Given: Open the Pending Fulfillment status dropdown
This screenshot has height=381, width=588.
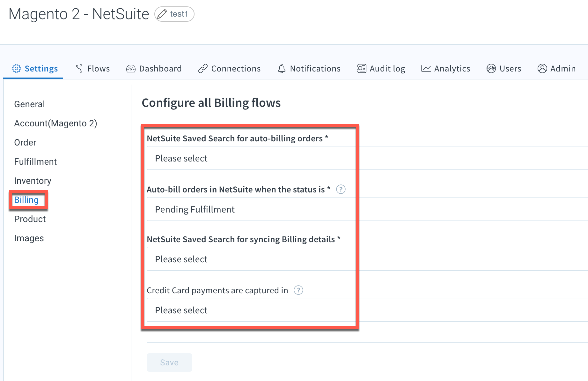Looking at the screenshot, I should tap(367, 209).
